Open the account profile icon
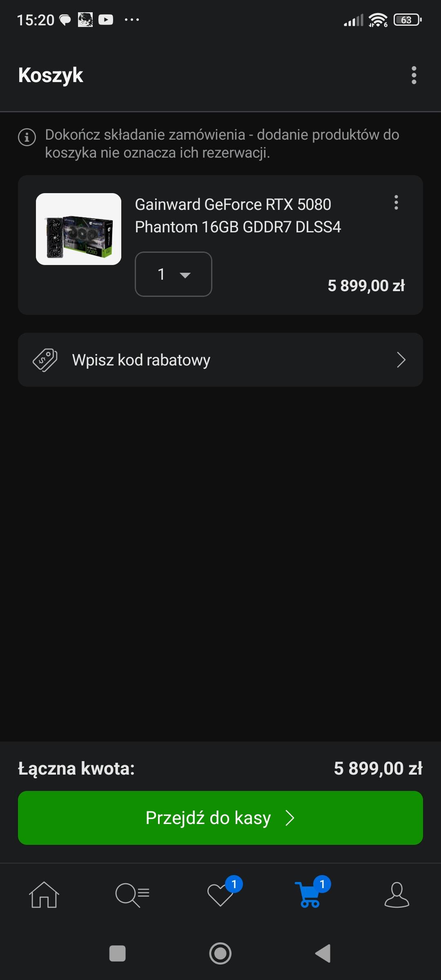Screen dimensions: 441x980 coord(396,895)
